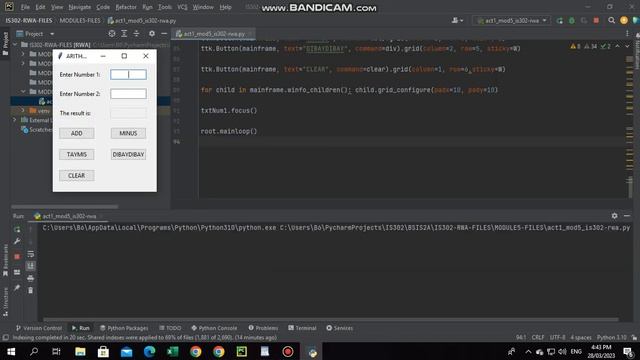Open the Window menu
Screen dimensions: 640x360
click(x=203, y=7)
